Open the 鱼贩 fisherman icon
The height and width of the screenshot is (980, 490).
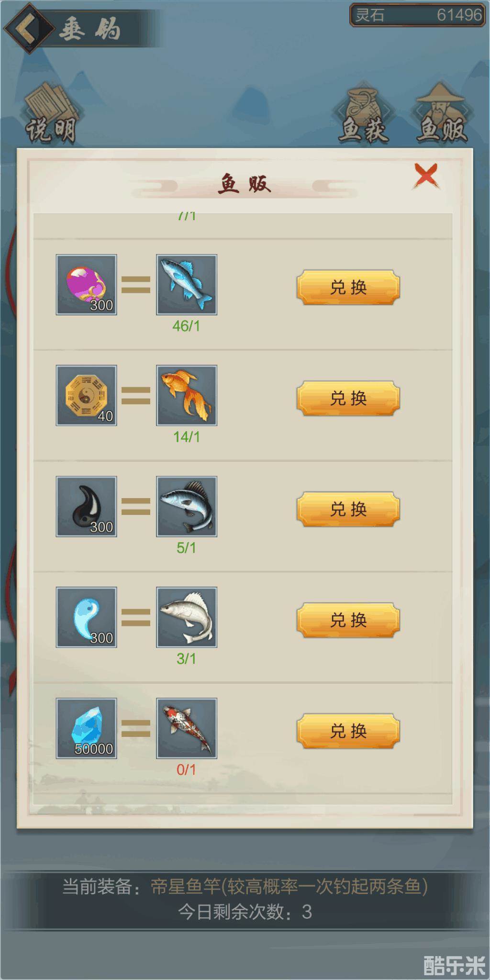pyautogui.click(x=441, y=113)
